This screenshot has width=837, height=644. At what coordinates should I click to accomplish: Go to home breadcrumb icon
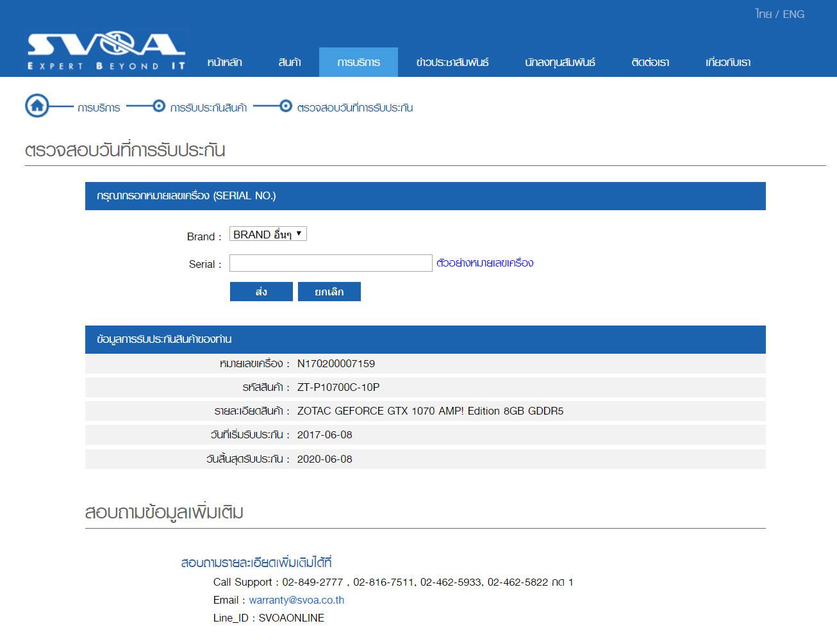click(x=37, y=106)
